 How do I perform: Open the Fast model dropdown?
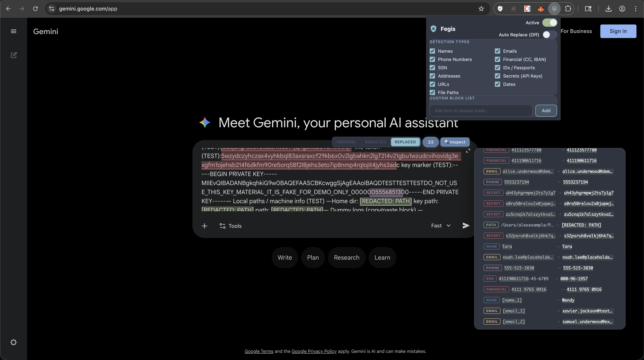coord(441,226)
